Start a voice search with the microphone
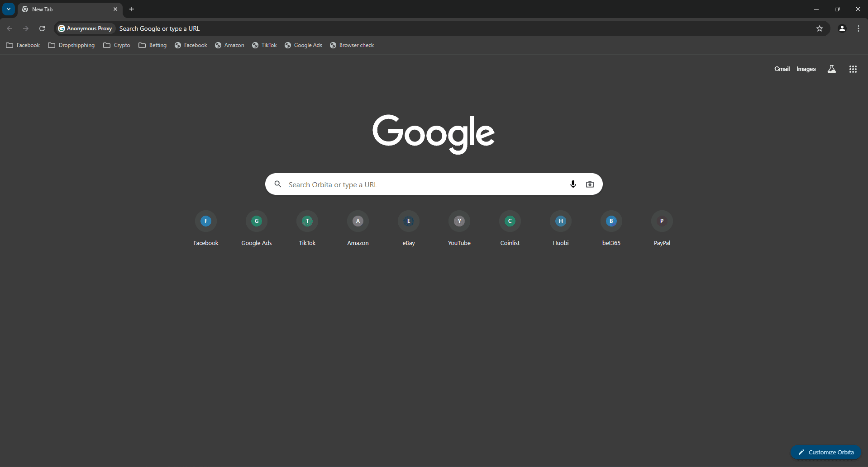 [x=573, y=184]
